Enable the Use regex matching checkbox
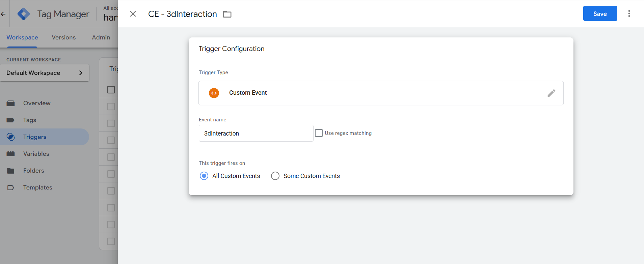 pos(319,133)
